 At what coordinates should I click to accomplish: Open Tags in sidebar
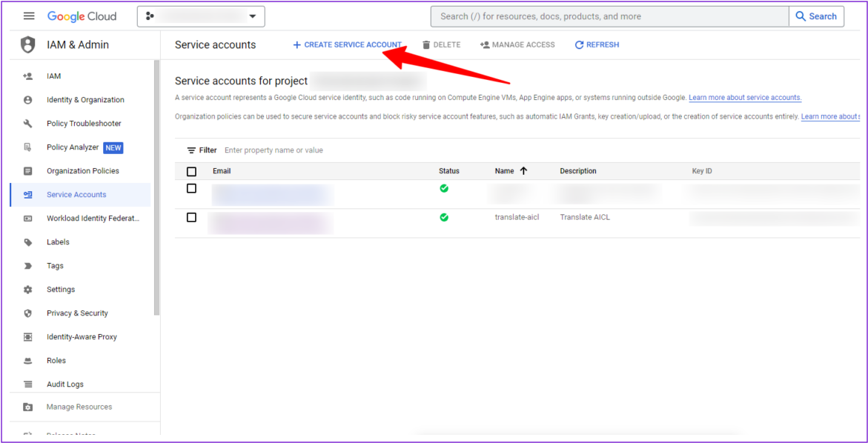click(x=56, y=266)
